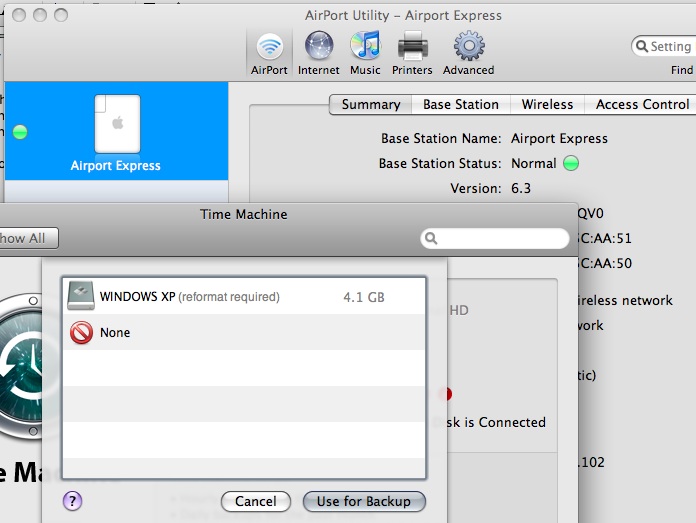The image size is (696, 523).
Task: Click the Disk is Connected status text
Action: pyautogui.click(x=490, y=422)
